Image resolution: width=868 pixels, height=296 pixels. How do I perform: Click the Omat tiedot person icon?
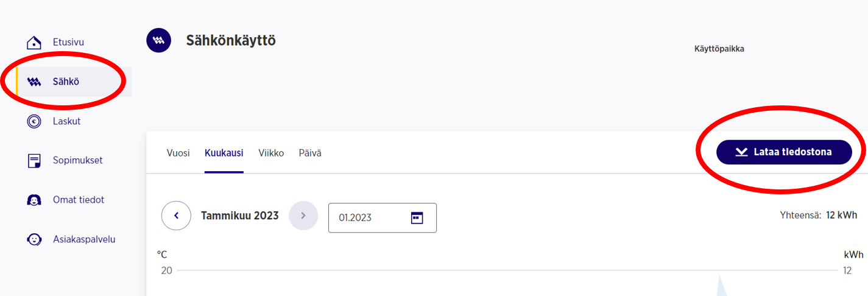click(34, 200)
